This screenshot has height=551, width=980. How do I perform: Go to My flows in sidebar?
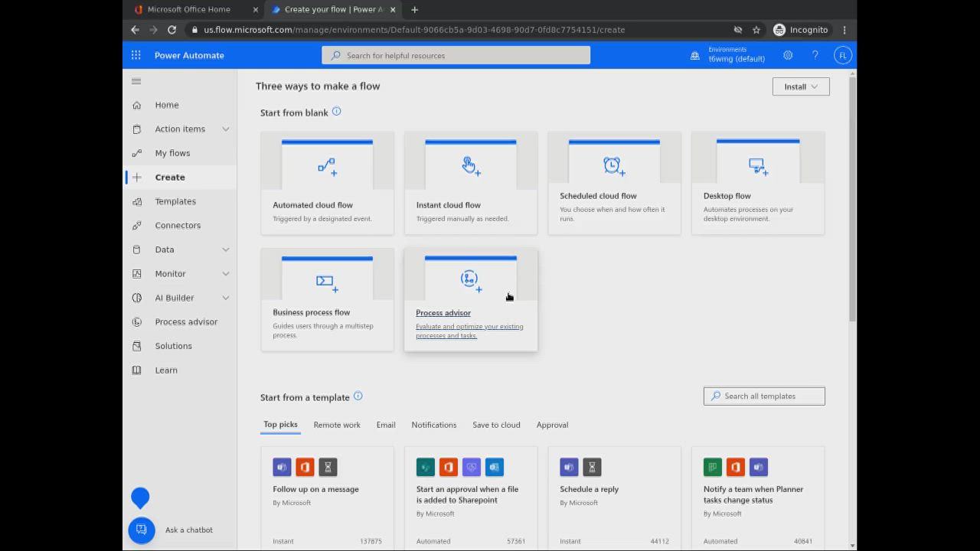pos(172,153)
